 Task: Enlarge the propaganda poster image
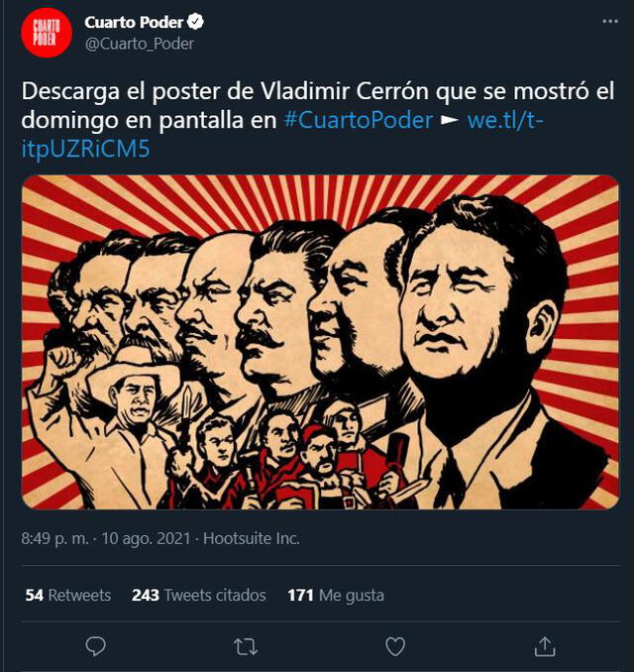pos(320,342)
